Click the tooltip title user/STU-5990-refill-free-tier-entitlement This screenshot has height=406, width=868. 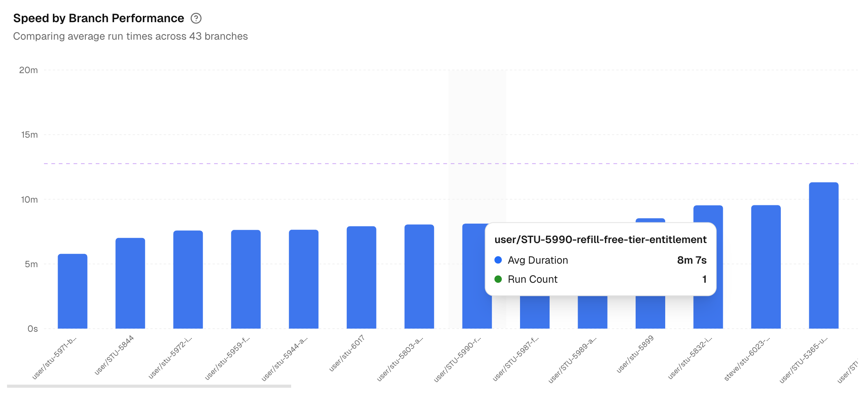click(600, 240)
